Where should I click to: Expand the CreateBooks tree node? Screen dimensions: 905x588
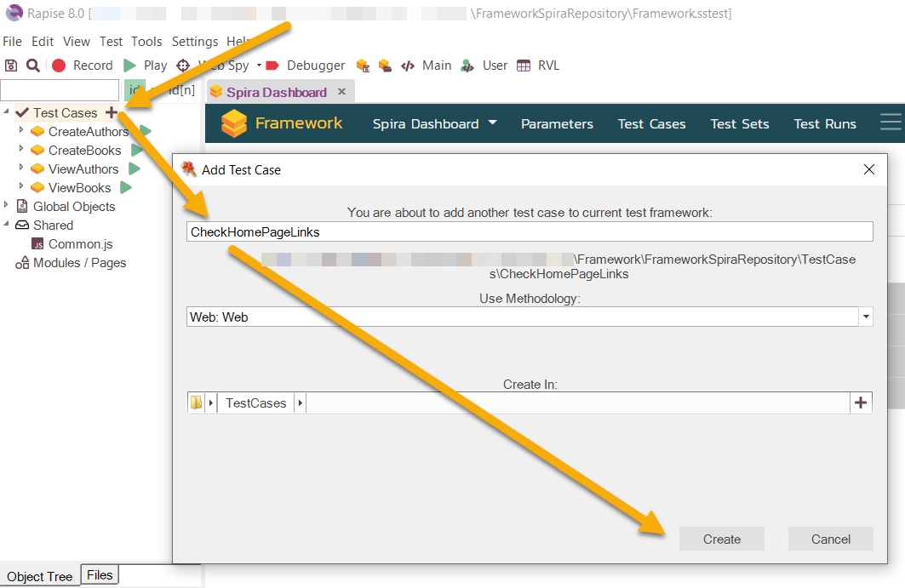tap(21, 150)
